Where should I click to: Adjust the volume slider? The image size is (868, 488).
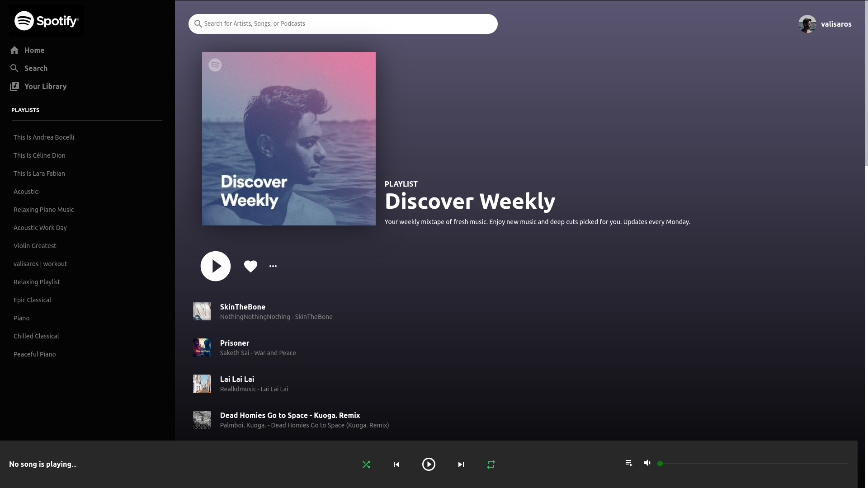(753, 464)
